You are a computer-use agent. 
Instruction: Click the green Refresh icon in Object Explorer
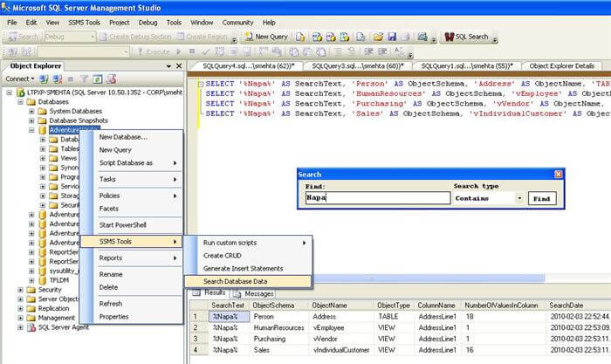pyautogui.click(x=97, y=79)
